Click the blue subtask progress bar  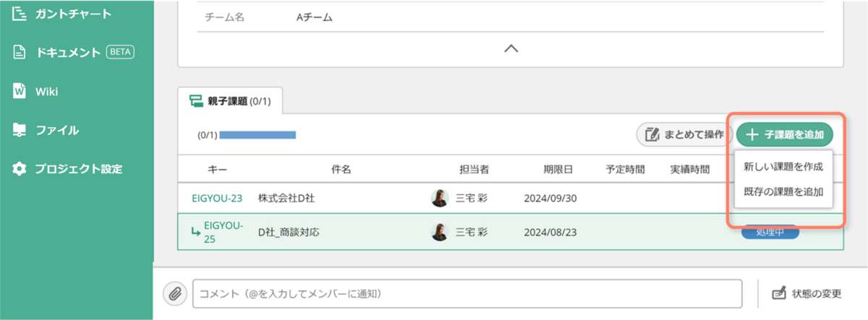pyautogui.click(x=258, y=135)
